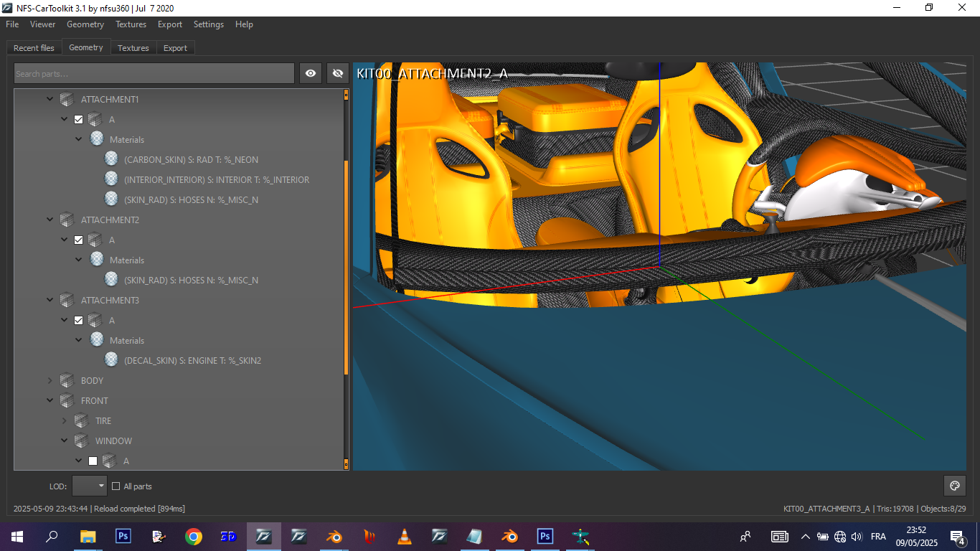This screenshot has width=980, height=551.
Task: Select the DECAL_SKIN material sphere icon
Action: click(110, 360)
